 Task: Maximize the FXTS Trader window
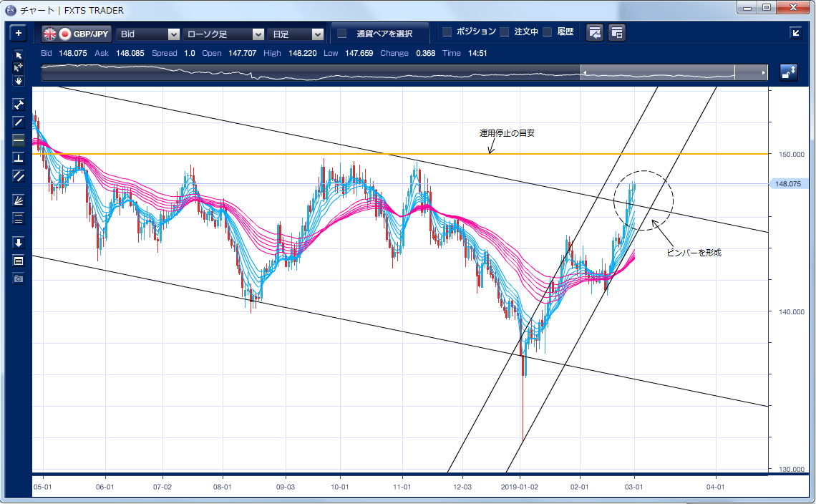click(x=767, y=7)
